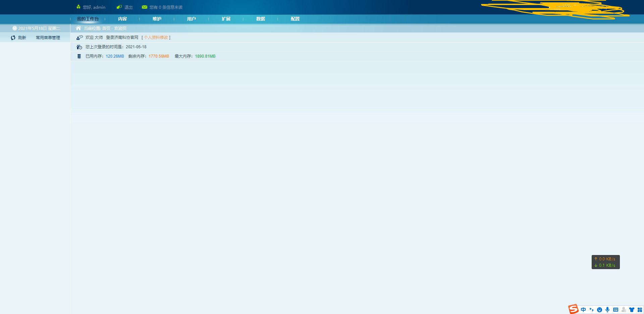Viewport: 644px width, 314px height.
Task: Open the 数据 menu
Action: [261, 19]
